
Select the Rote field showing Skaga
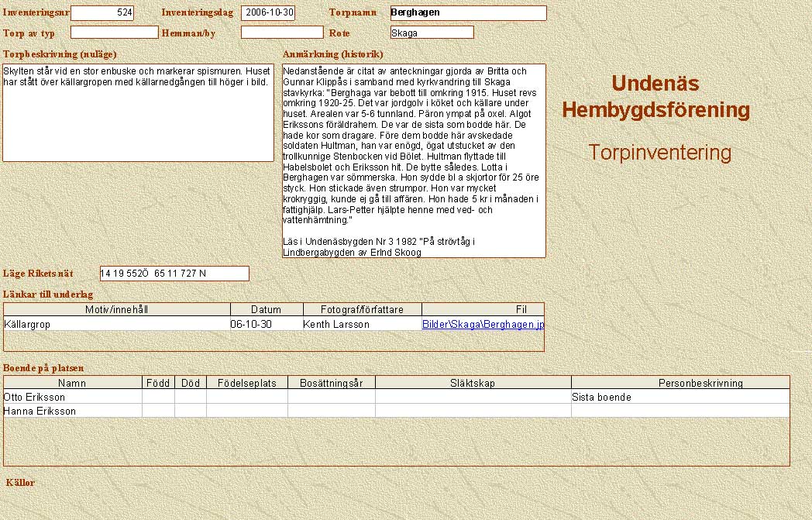[x=432, y=33]
